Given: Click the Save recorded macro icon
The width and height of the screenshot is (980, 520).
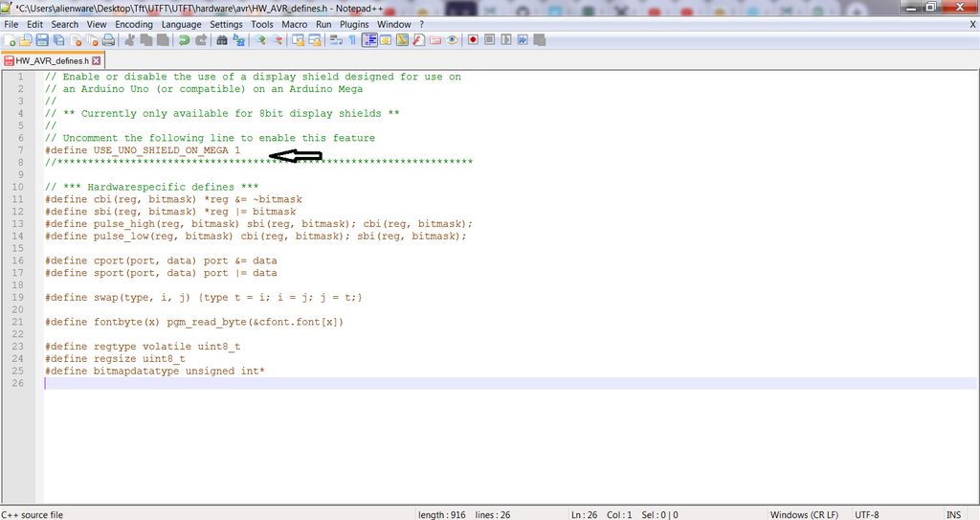Looking at the screenshot, I should pyautogui.click(x=539, y=40).
